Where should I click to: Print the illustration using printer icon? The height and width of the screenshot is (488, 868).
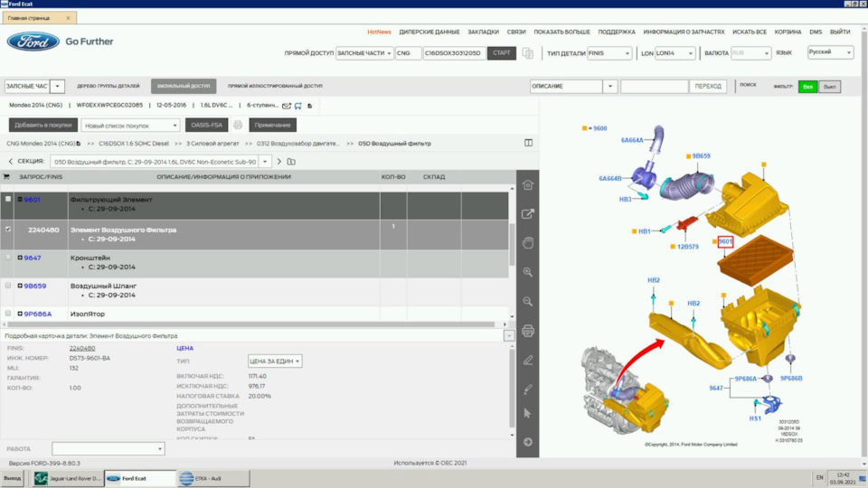[x=527, y=331]
